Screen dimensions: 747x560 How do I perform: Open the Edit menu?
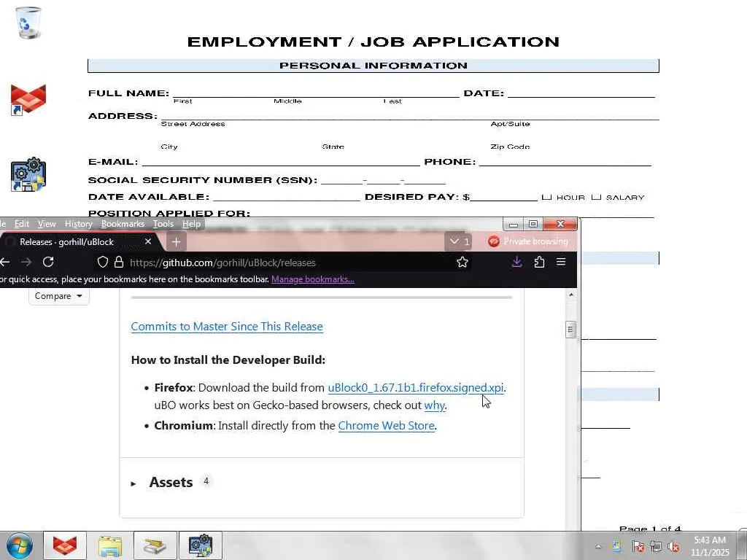point(21,224)
